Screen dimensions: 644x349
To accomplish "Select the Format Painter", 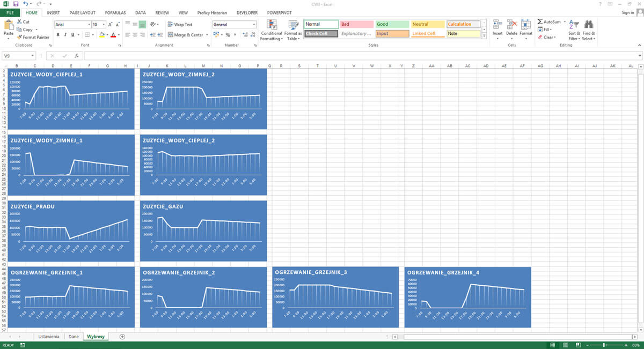I will coord(33,37).
